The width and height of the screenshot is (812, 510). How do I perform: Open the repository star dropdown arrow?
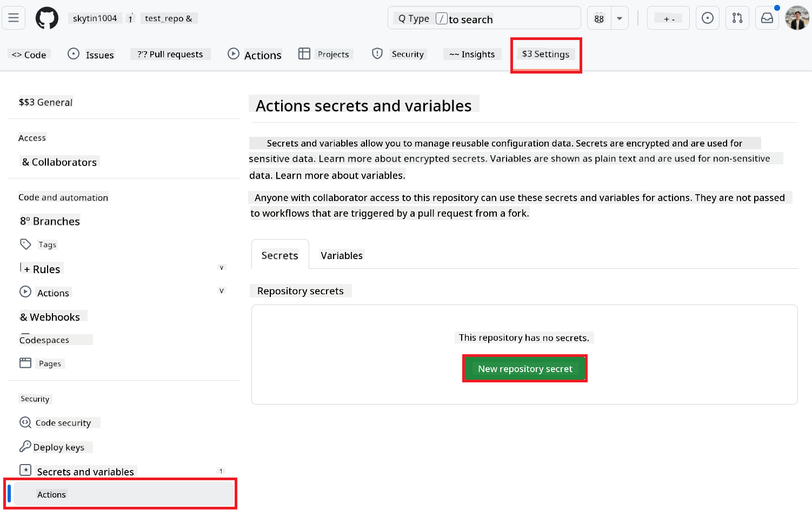point(619,17)
